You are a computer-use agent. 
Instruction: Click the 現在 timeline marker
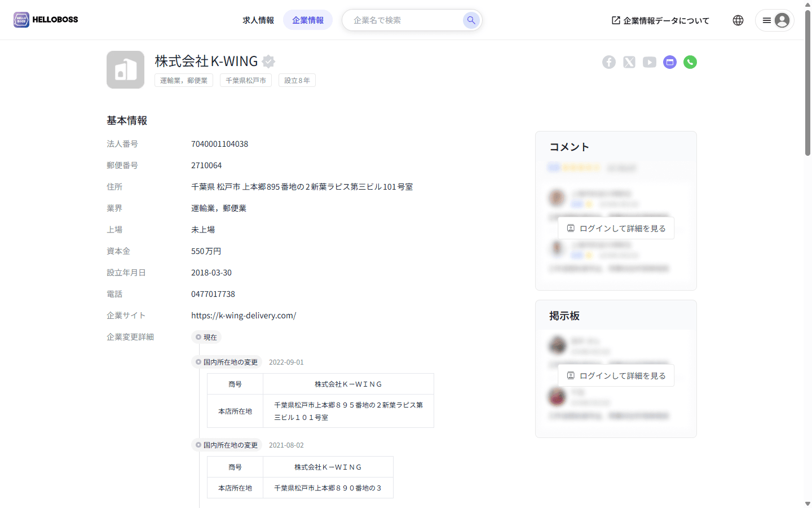[206, 337]
